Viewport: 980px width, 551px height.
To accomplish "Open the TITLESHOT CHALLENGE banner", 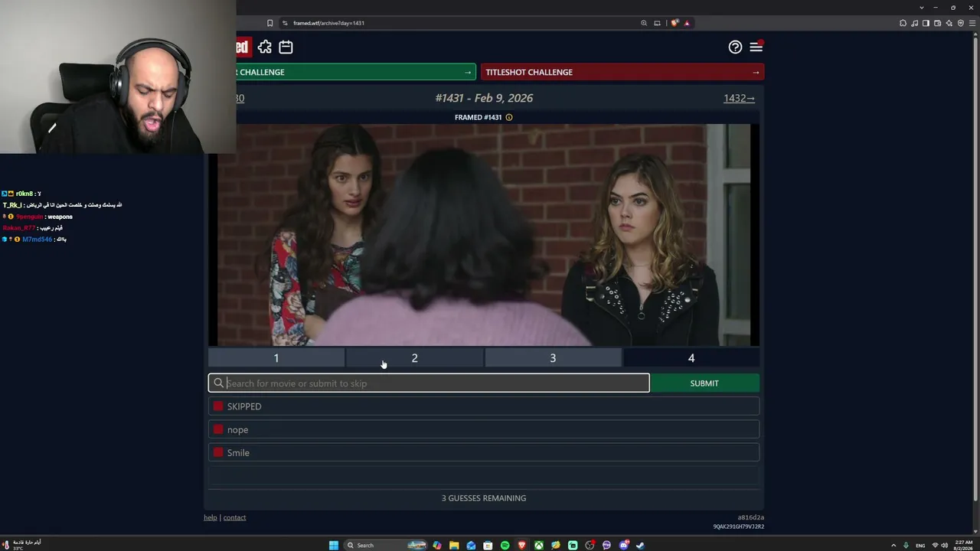I will [622, 72].
